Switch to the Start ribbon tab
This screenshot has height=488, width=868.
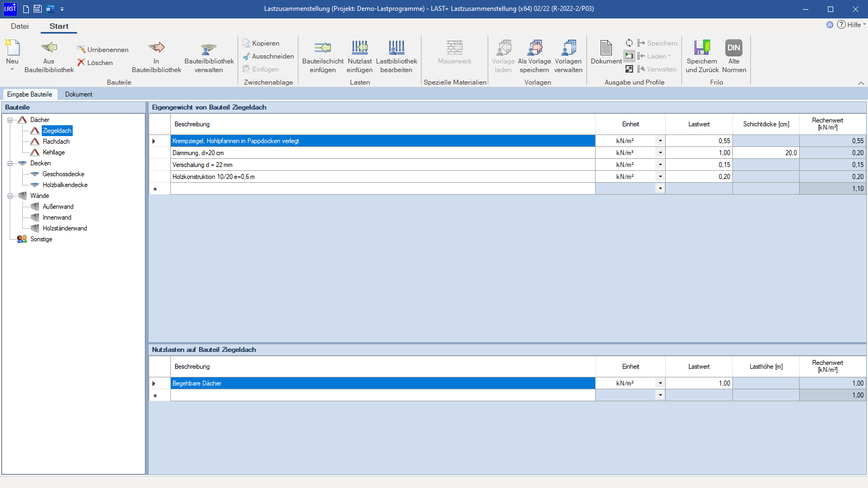click(59, 26)
